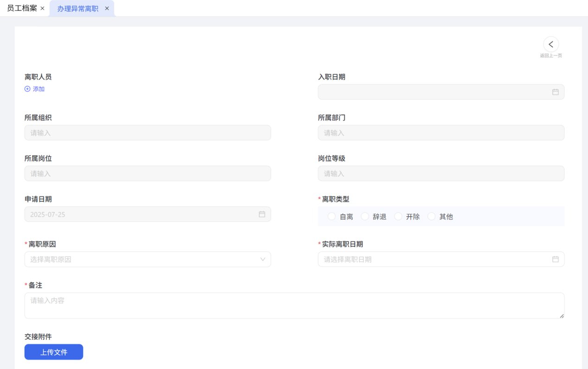The image size is (588, 369).
Task: Select the 办理异常离职 tab
Action: coord(77,9)
